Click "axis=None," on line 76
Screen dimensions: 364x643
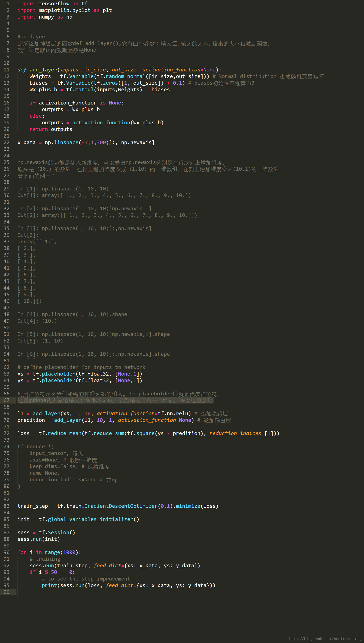pos(45,460)
